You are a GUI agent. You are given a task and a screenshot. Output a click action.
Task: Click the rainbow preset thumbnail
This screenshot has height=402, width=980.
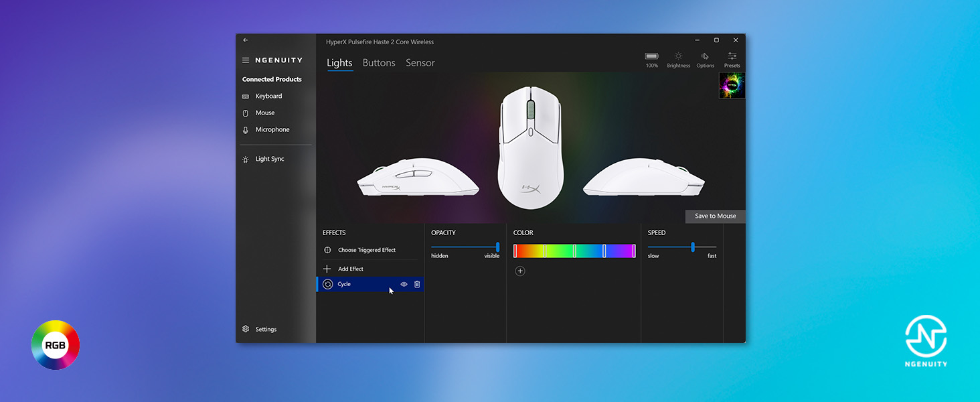pos(732,85)
